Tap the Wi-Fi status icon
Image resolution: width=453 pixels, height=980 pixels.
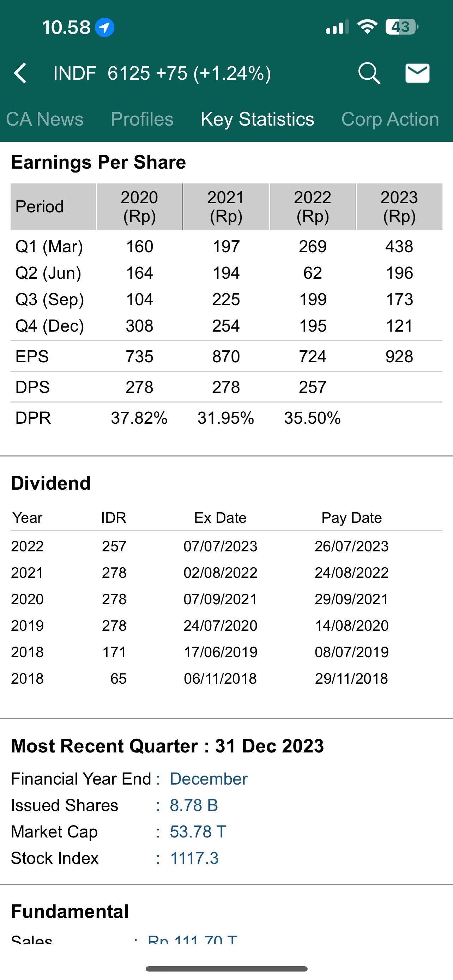coord(367,27)
